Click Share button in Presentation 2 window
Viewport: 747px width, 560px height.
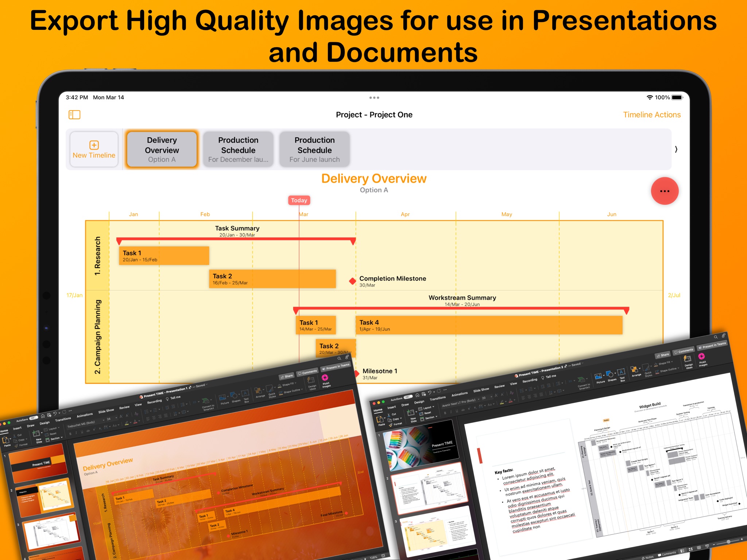(663, 355)
